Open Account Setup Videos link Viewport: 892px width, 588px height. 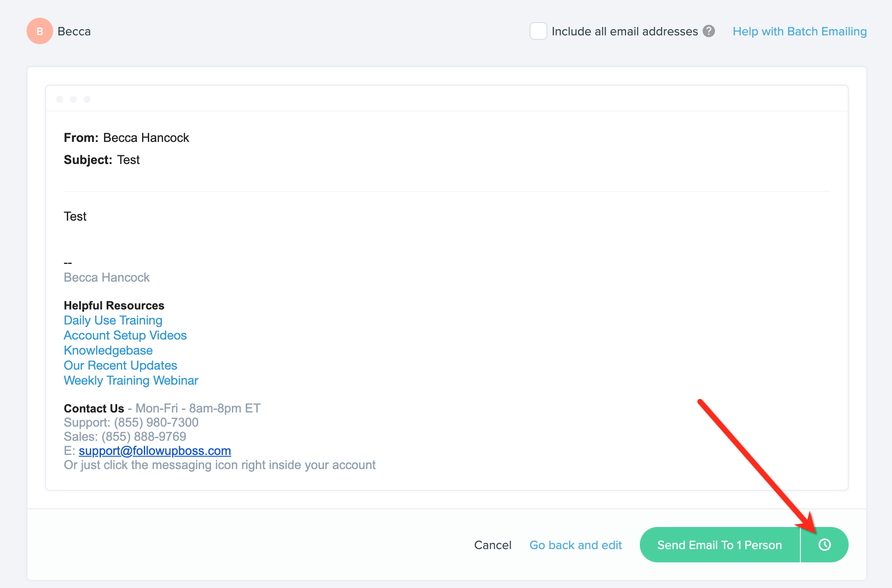point(125,336)
